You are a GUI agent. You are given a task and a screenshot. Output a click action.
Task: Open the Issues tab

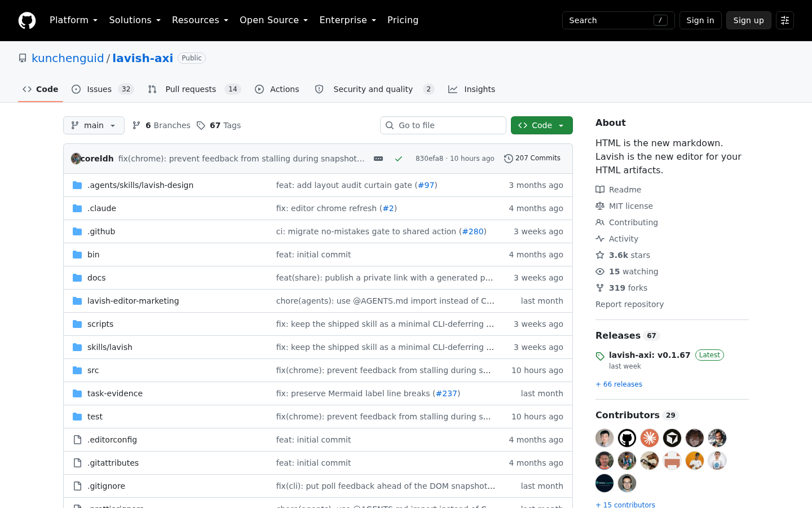click(102, 89)
